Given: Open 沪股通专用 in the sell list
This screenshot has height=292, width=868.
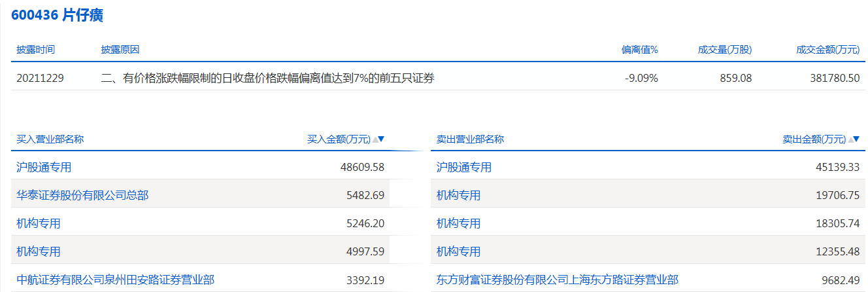Looking at the screenshot, I should tap(464, 167).
